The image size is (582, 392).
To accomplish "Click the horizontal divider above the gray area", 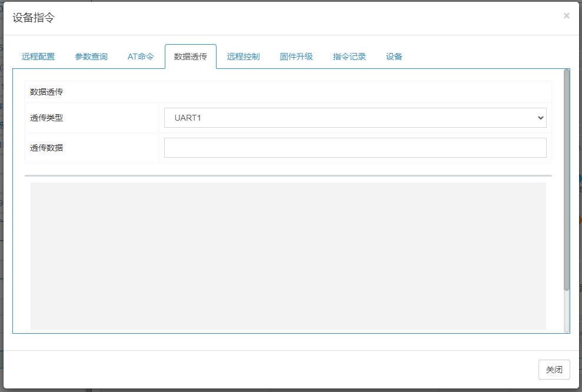I will (x=288, y=175).
